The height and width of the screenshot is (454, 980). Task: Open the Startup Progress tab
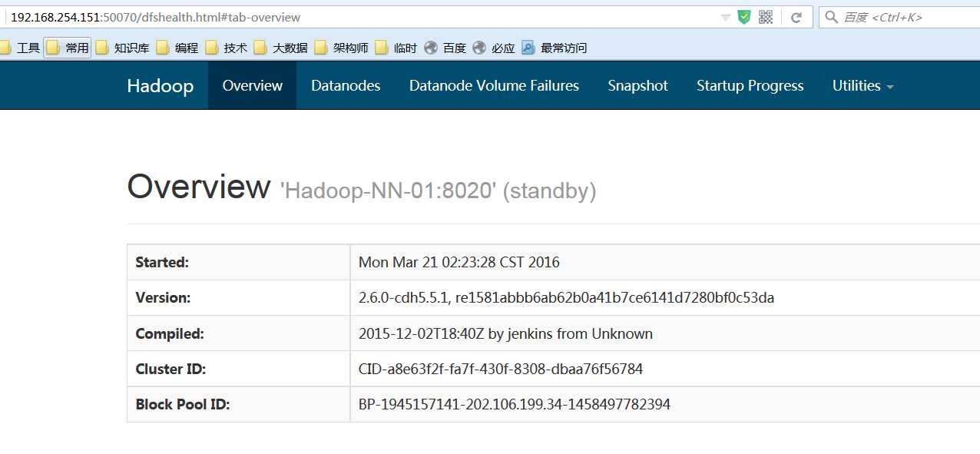point(750,86)
